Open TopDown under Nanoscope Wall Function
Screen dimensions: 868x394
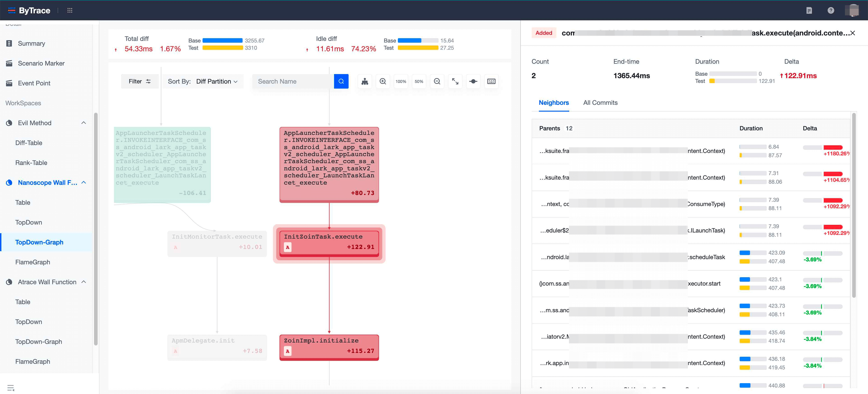[28, 222]
